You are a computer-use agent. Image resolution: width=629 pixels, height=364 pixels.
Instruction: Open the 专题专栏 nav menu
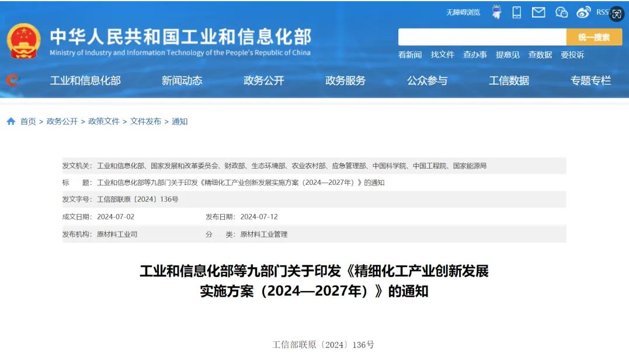[x=591, y=80]
